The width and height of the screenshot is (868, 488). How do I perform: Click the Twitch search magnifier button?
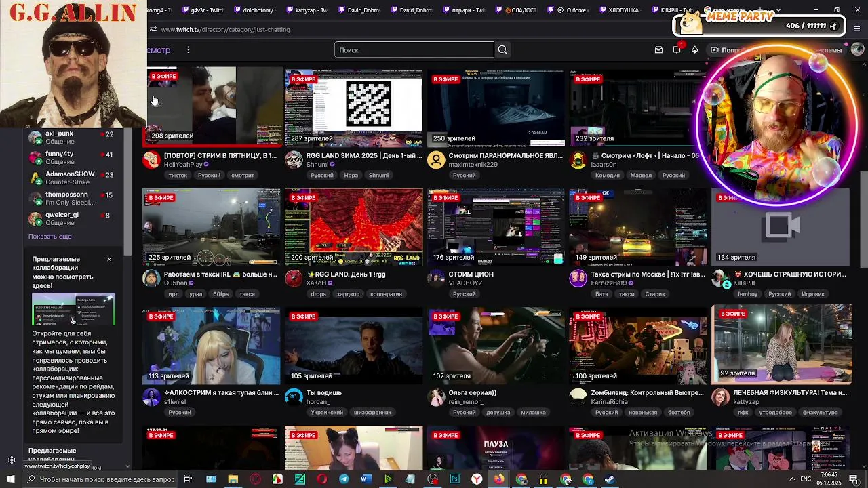[x=502, y=49]
